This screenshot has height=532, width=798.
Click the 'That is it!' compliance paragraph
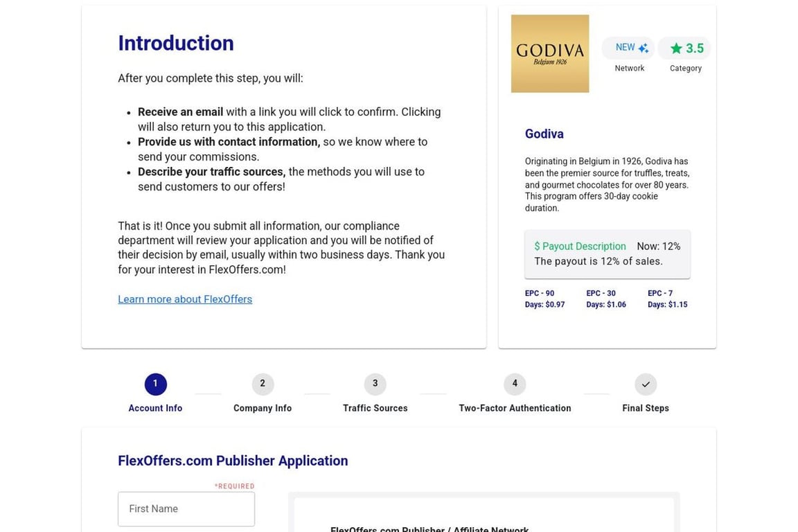(281, 247)
